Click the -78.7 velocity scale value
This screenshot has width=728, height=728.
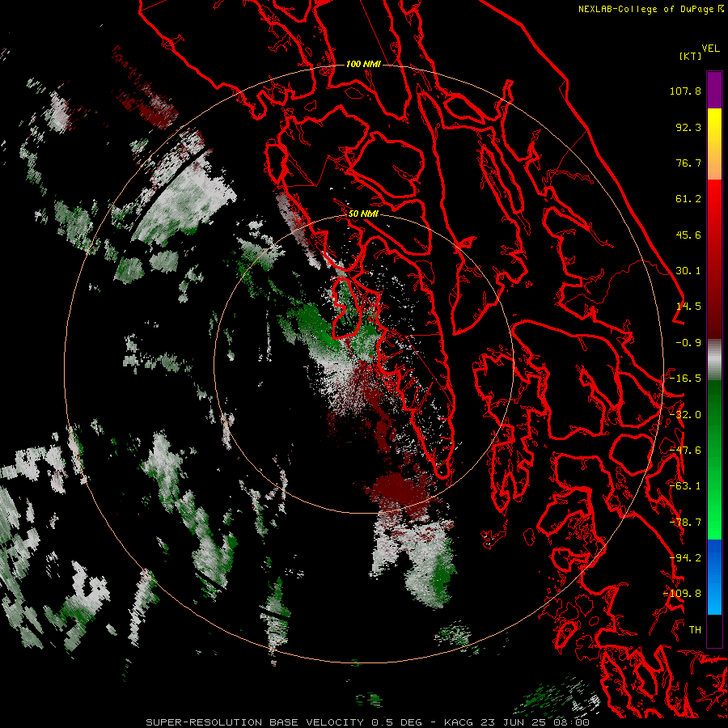[685, 523]
